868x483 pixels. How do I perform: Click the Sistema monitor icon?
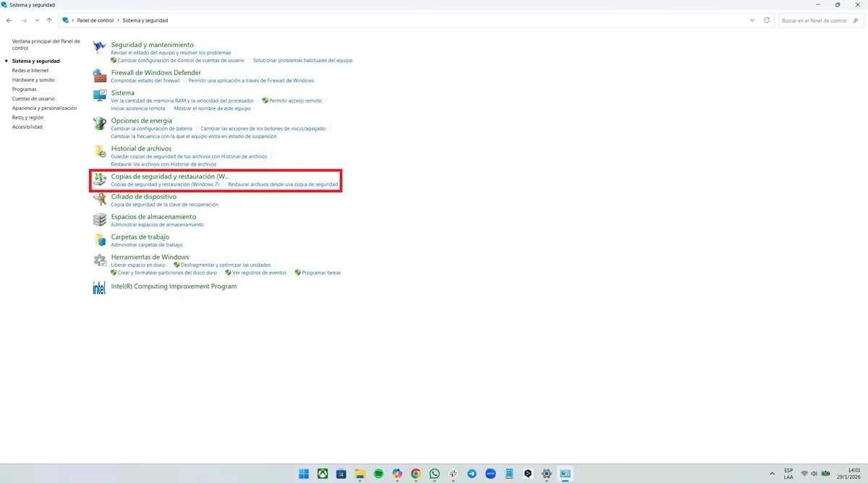[100, 95]
